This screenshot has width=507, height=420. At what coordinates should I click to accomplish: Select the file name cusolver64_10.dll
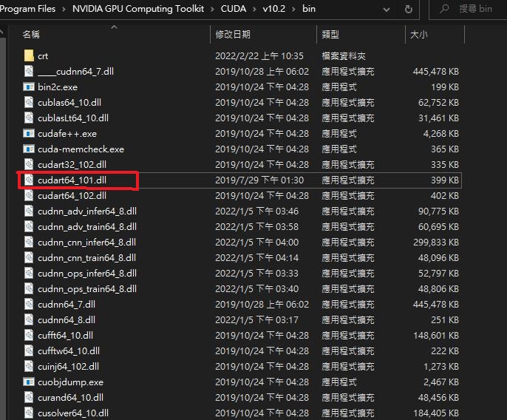[x=73, y=413]
